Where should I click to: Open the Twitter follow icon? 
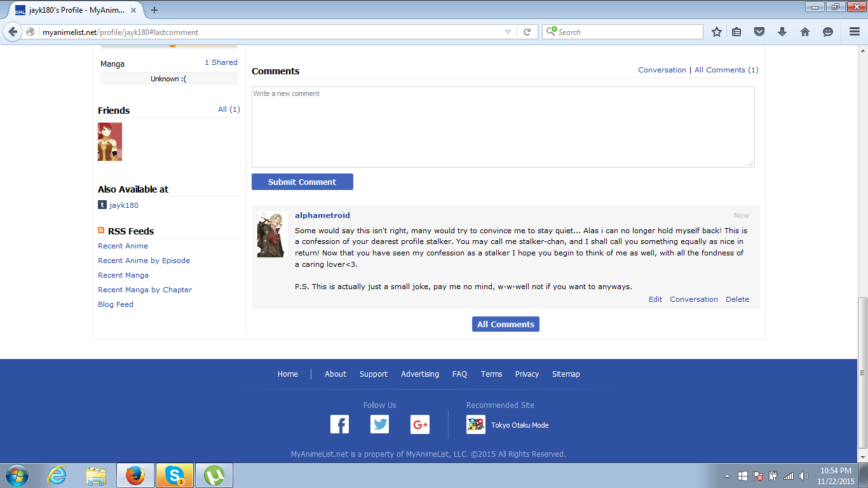coord(379,424)
